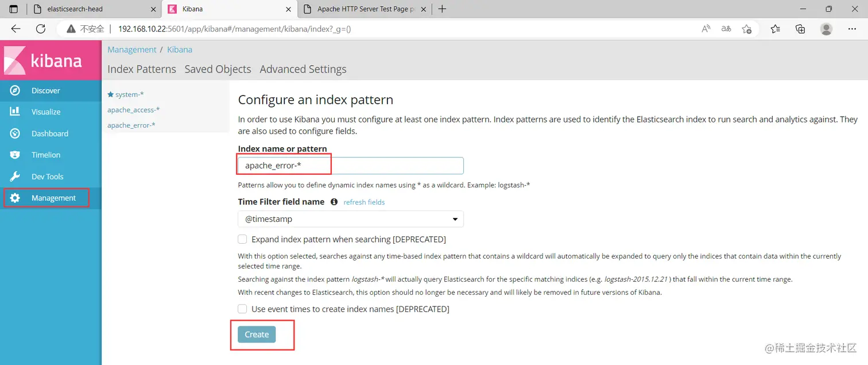
Task: Click the browser address bar URL
Action: 234,29
